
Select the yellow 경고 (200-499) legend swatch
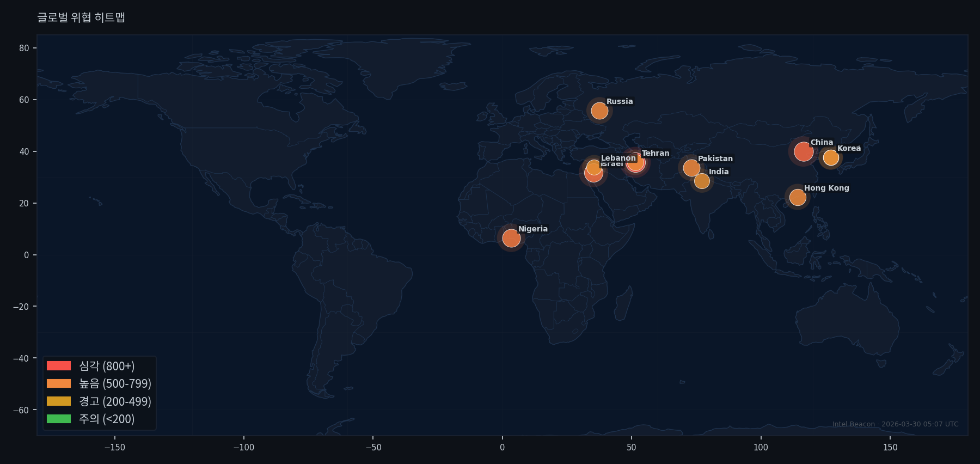[x=59, y=401]
